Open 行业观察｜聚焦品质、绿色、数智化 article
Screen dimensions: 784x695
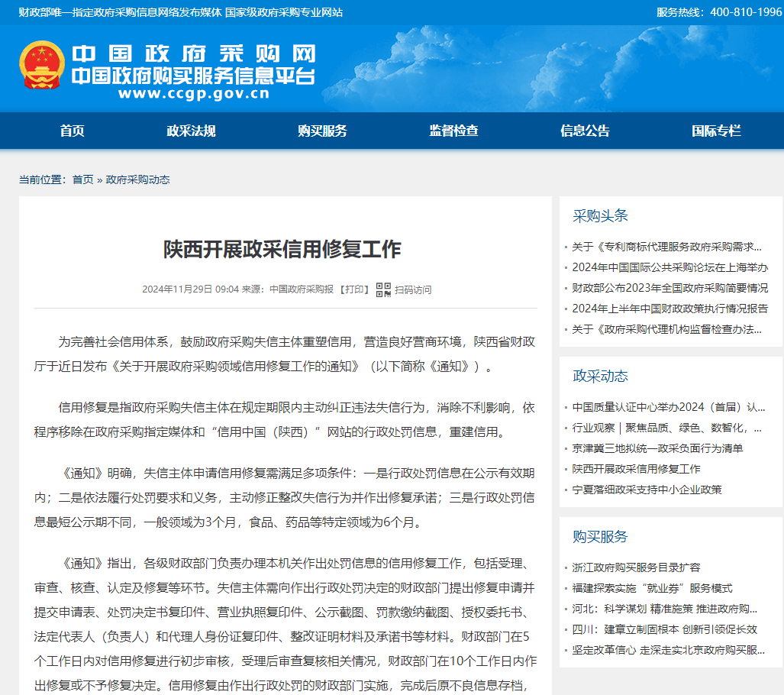coord(667,428)
